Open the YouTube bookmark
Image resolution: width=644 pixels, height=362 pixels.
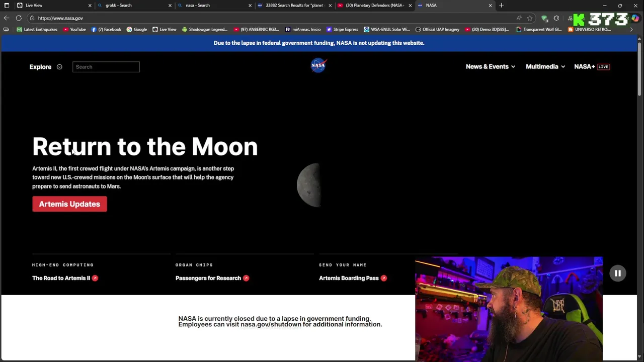74,29
